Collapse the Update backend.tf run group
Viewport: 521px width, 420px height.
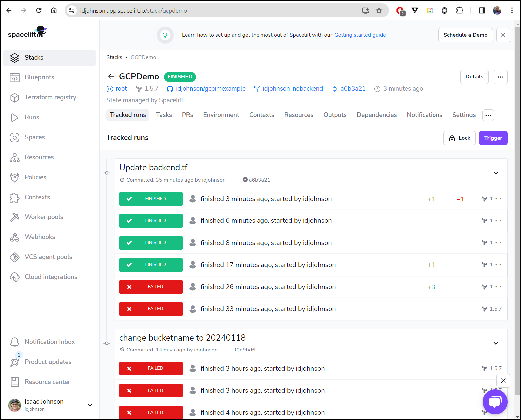coord(496,173)
